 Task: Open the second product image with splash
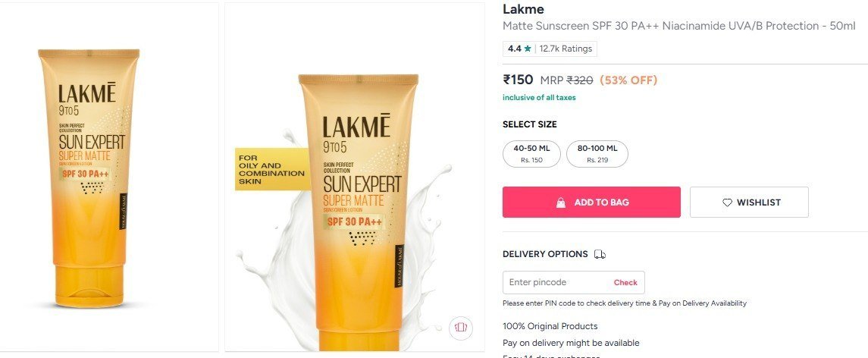tap(355, 177)
